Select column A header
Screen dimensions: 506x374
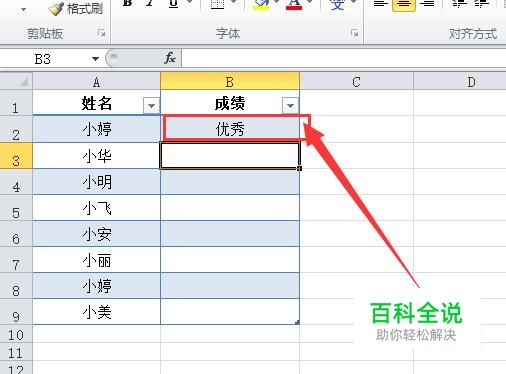(x=96, y=82)
